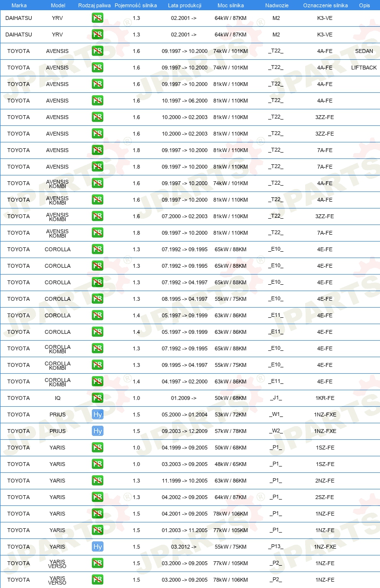Click the Hy hybrid icon for Prius _W1_
380x588 pixels.
click(98, 415)
